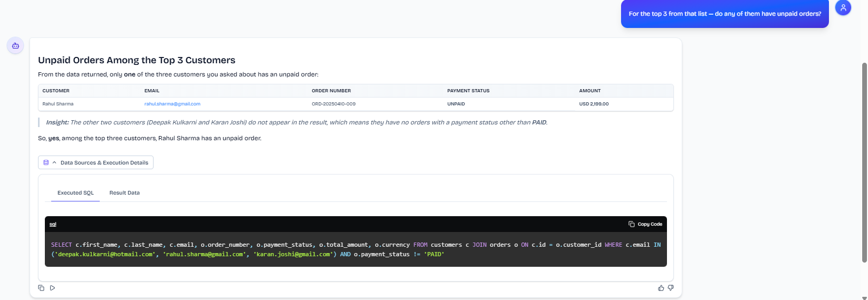Click the Copy Code button
Viewport: 868px width, 300px height.
click(645, 224)
